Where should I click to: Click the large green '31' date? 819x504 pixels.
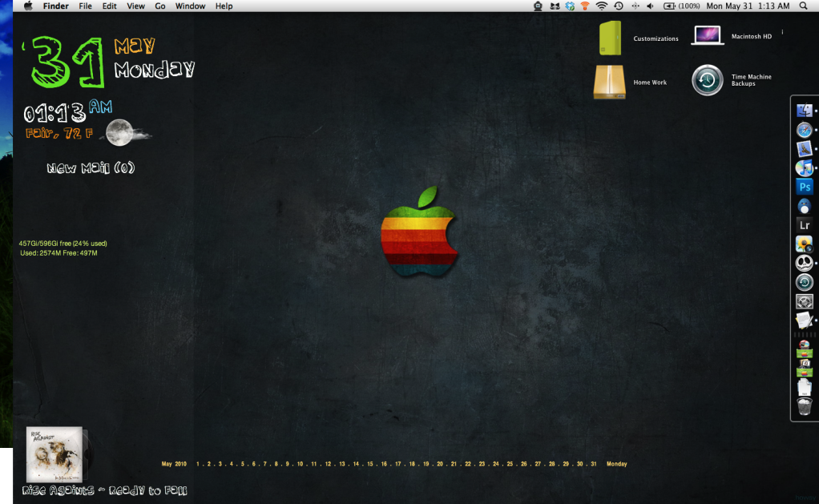pos(67,62)
